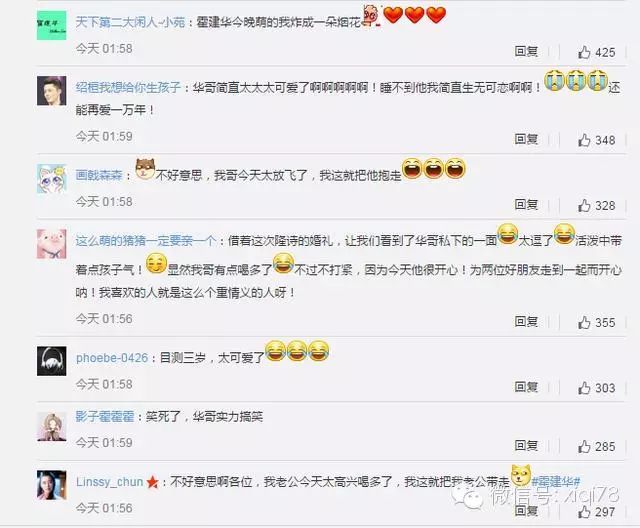The height and width of the screenshot is (528, 640).
Task: Like the comment with 348 thumbs-up
Action: coord(584,140)
